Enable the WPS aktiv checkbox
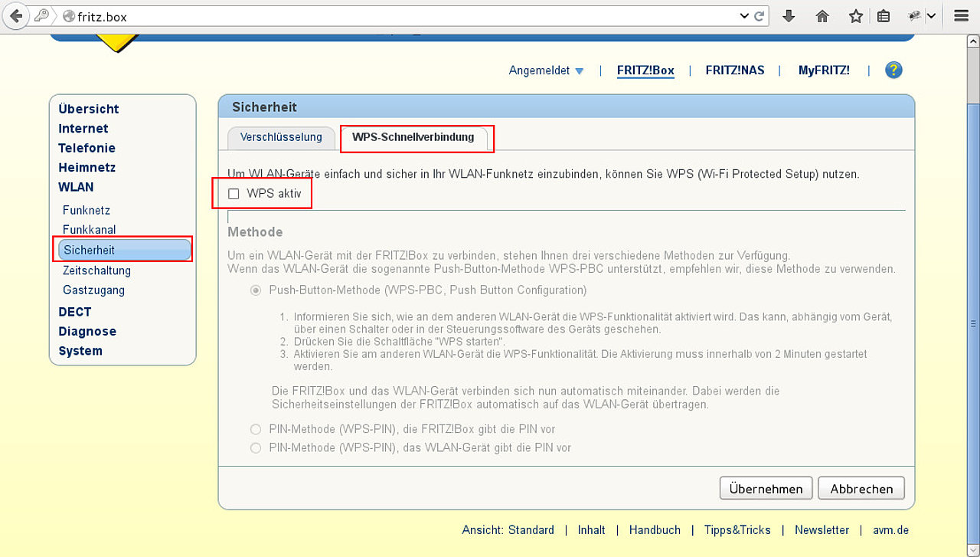Viewport: 980px width, 557px height. (x=234, y=195)
